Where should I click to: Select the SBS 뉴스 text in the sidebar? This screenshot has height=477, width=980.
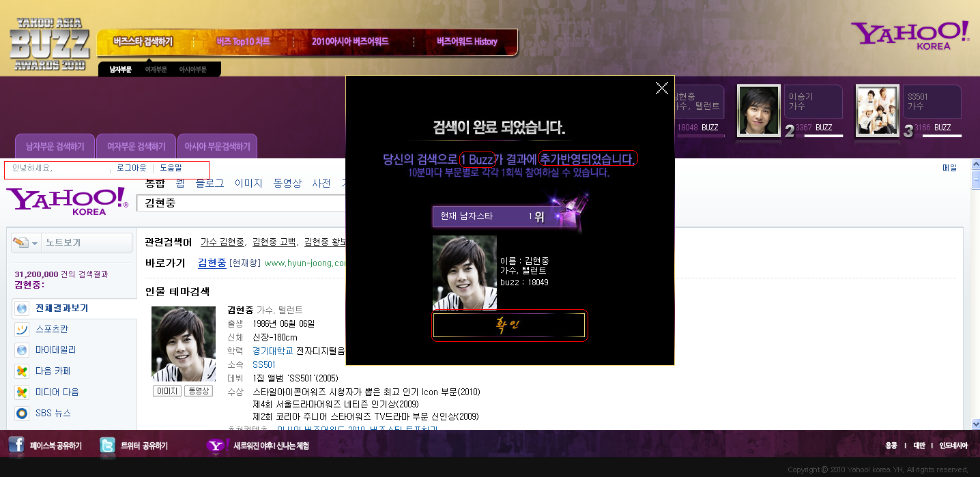(53, 414)
